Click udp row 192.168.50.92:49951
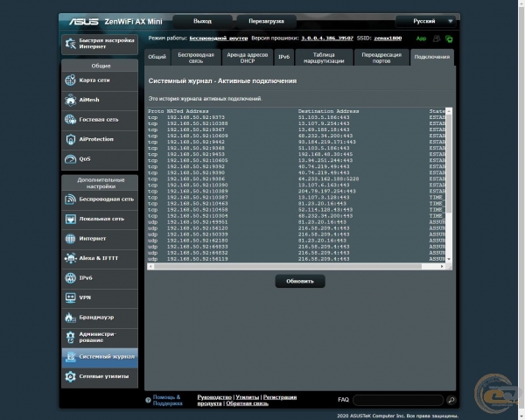Screen dimensions: 525x420 (198, 222)
